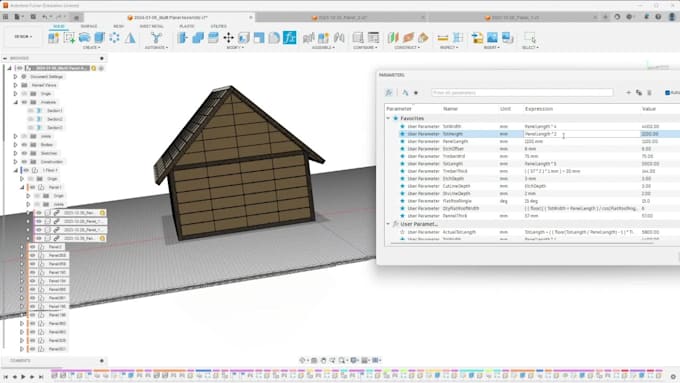
Task: Toggle visibility eye of Bodies folder
Action: [24, 144]
